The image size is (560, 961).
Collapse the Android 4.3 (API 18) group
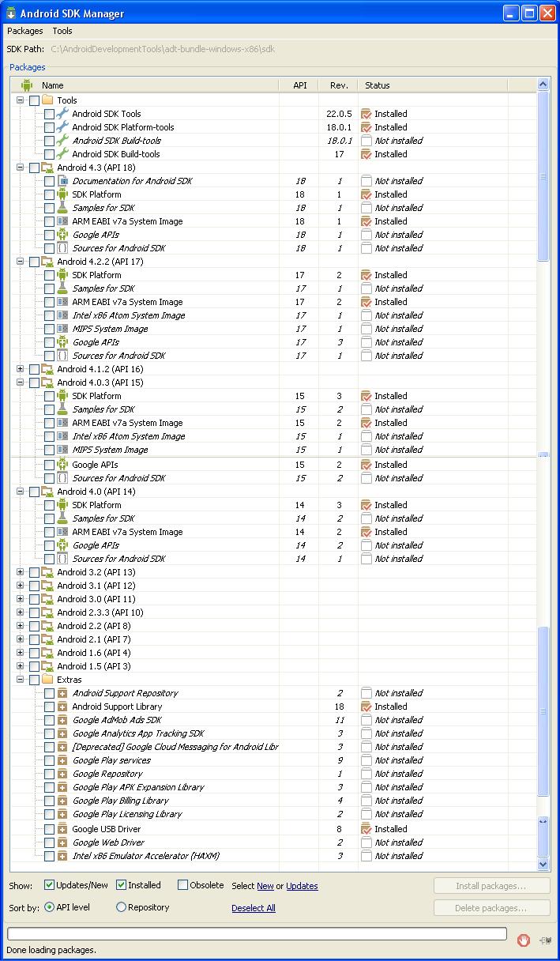21,168
